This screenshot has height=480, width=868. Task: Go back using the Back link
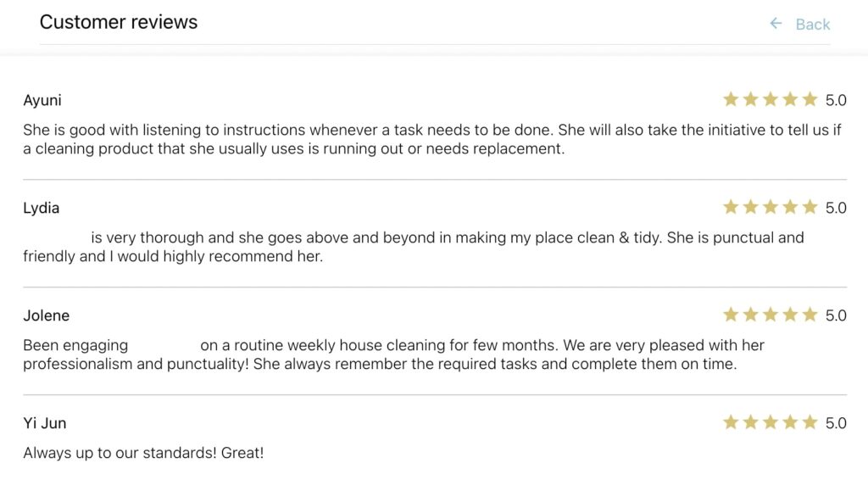point(812,25)
